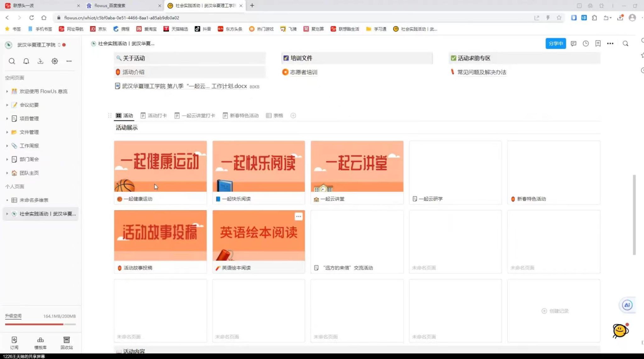644x359 pixels.
Task: Open 常见问题及解决办法 link
Action: click(481, 72)
